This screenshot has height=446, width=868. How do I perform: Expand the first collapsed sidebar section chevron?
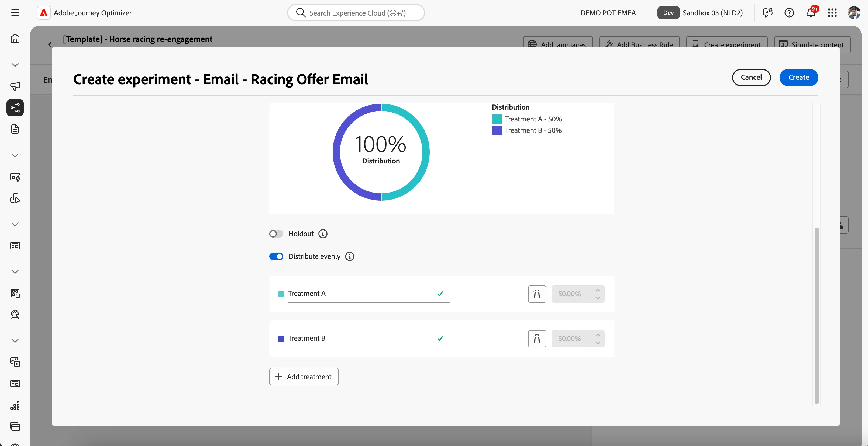[15, 65]
